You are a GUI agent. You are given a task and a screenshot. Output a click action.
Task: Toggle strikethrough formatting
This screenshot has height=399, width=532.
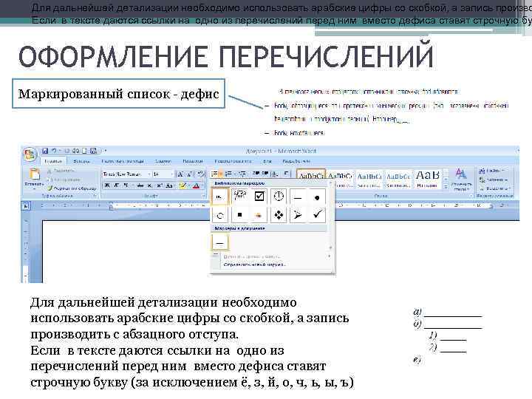[x=140, y=185]
